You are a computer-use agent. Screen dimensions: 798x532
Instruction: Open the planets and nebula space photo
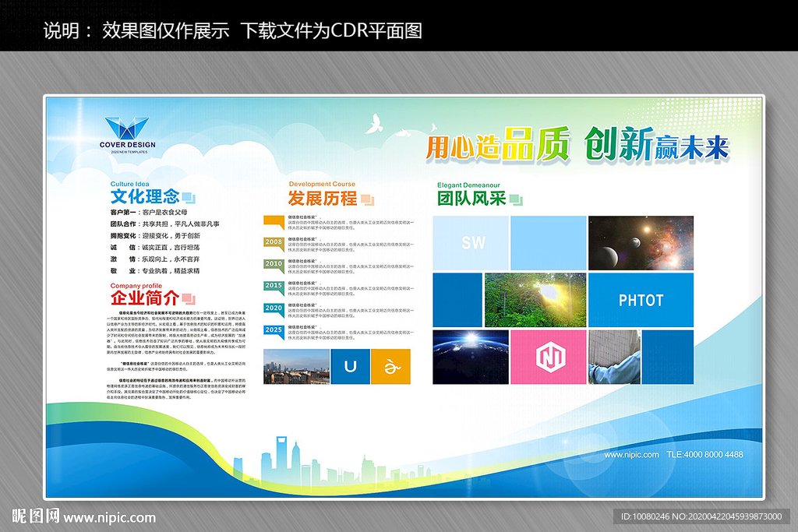(641, 242)
